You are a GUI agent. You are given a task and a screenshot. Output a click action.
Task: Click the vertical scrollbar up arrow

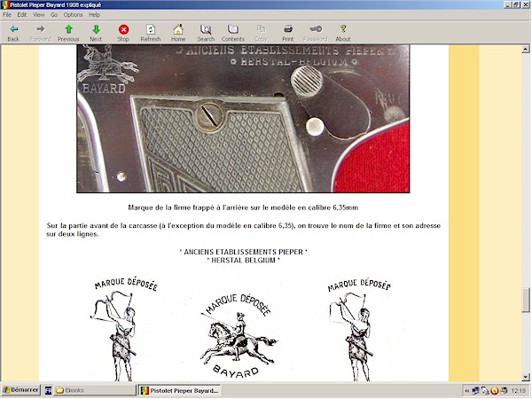[x=526, y=49]
